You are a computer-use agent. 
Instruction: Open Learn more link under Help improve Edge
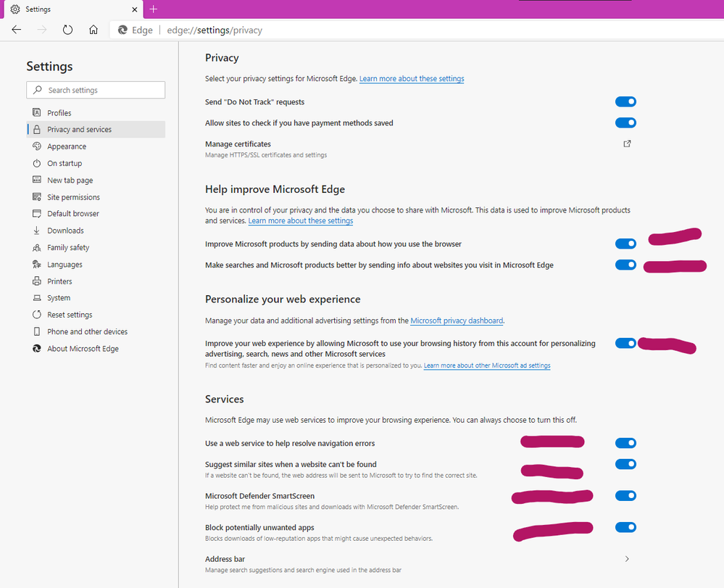(x=301, y=221)
